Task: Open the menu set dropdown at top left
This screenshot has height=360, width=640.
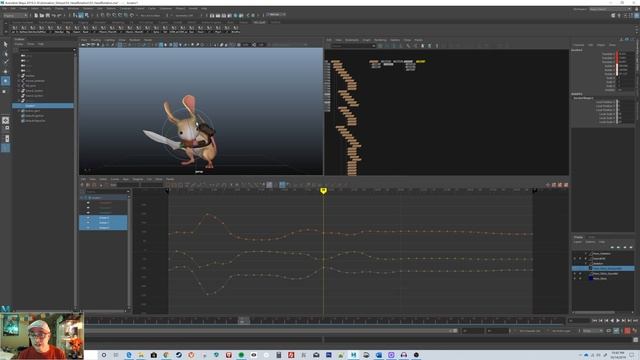Action: point(16,16)
